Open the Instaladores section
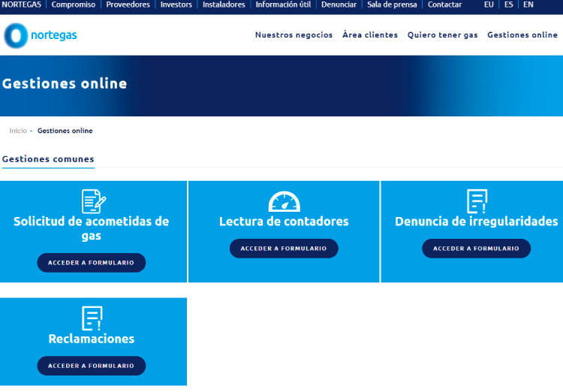The height and width of the screenshot is (392, 563). (x=224, y=5)
